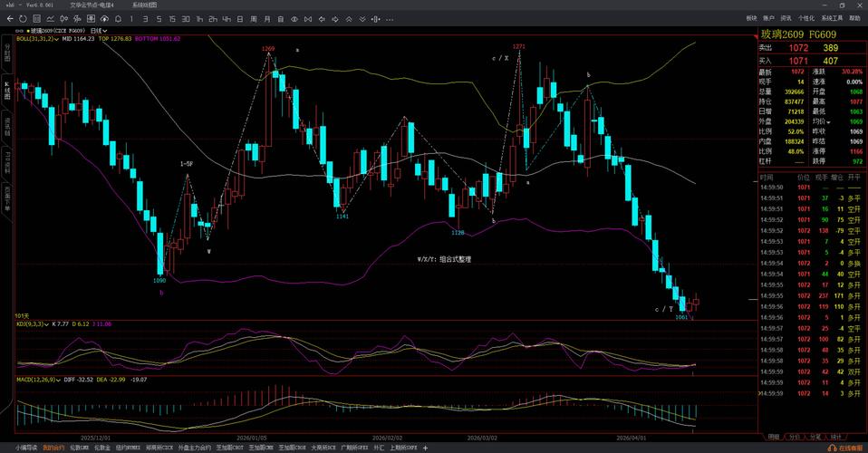
Task: Select the 15-minute period
Action: pos(172,19)
